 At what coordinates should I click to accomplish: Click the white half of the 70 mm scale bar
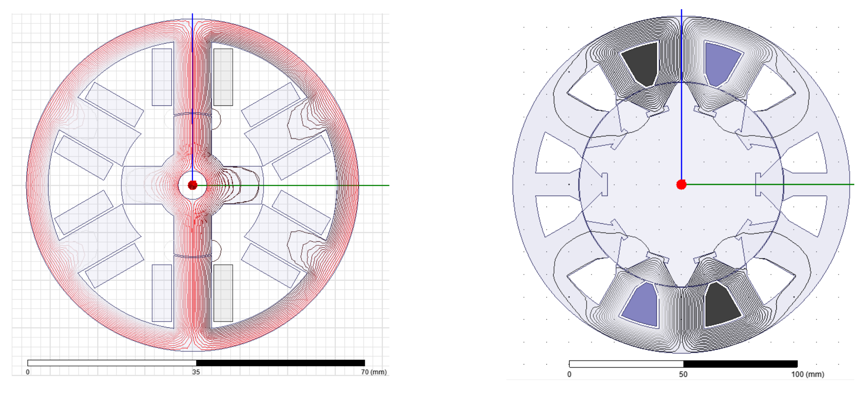[112, 363]
